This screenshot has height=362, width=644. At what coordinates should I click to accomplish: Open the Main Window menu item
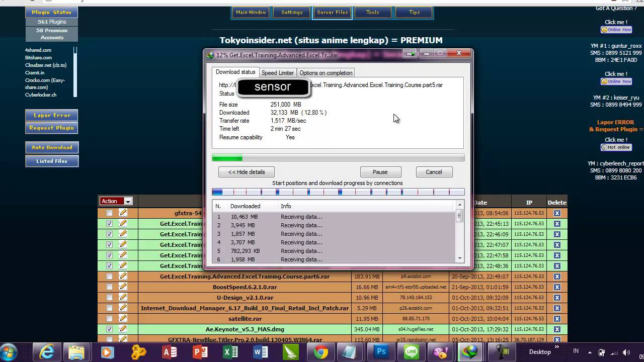tap(251, 13)
